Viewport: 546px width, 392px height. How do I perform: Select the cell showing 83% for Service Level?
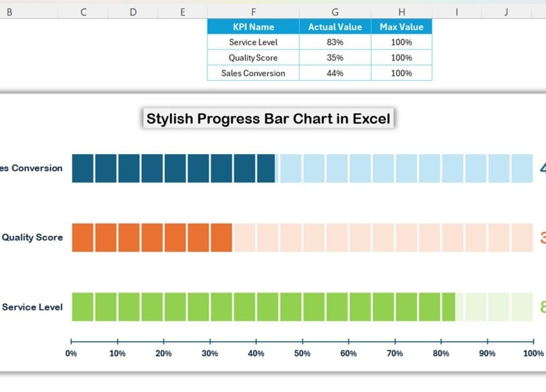(x=335, y=42)
